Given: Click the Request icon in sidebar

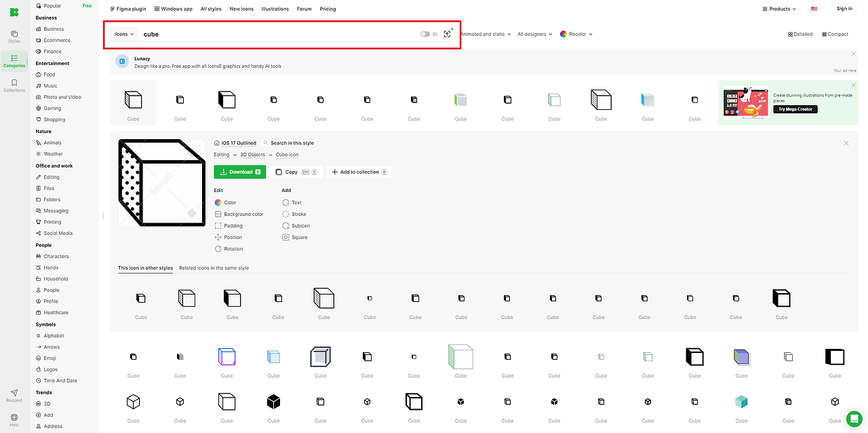Looking at the screenshot, I should [x=14, y=396].
